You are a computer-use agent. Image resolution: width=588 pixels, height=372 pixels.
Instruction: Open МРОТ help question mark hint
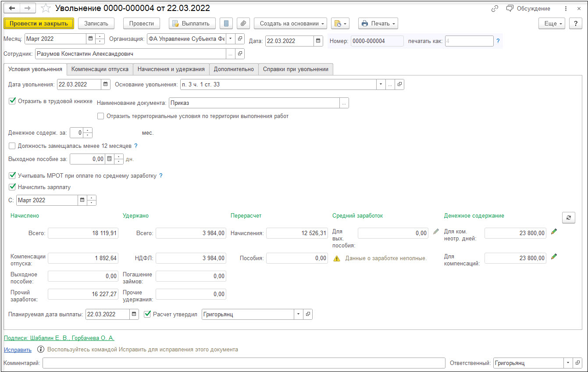[x=161, y=175]
